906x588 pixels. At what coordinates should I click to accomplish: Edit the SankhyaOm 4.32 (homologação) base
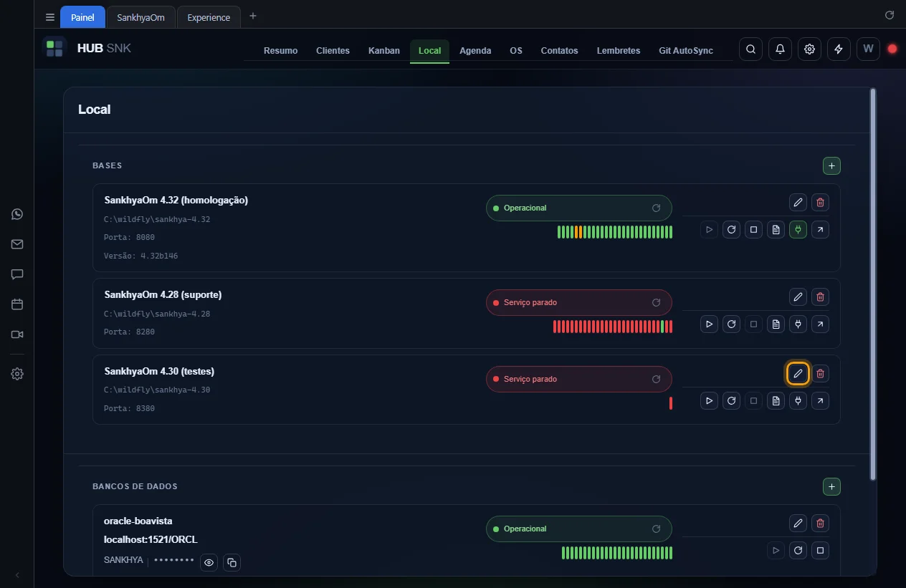[798, 202]
